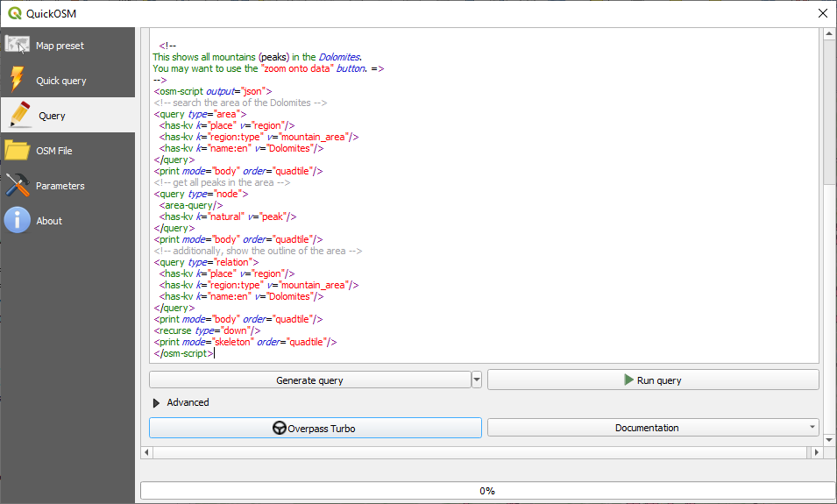Click the About info icon

coord(18,220)
